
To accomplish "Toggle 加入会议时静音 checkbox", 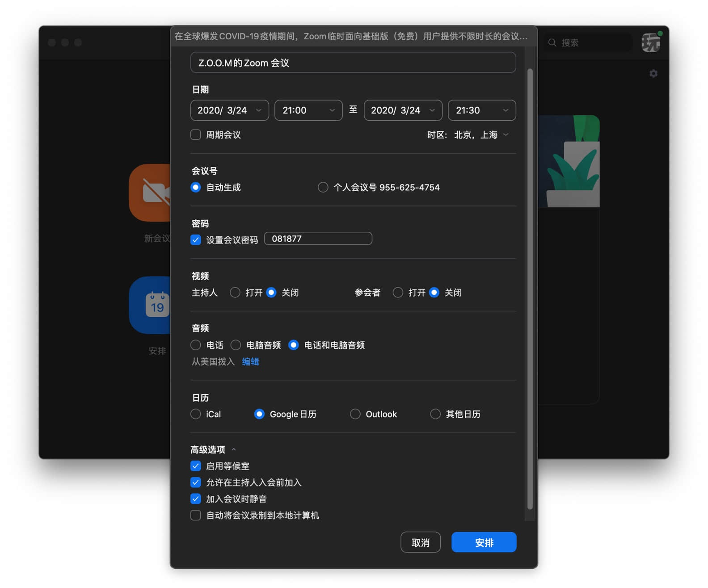I will click(196, 499).
